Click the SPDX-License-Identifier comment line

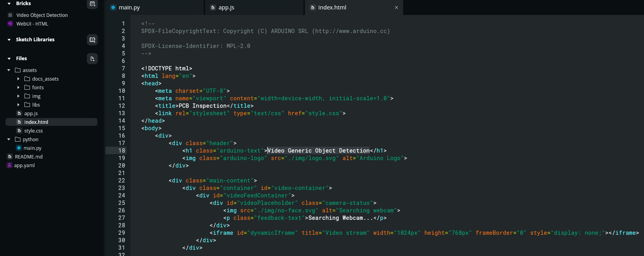[x=196, y=46]
